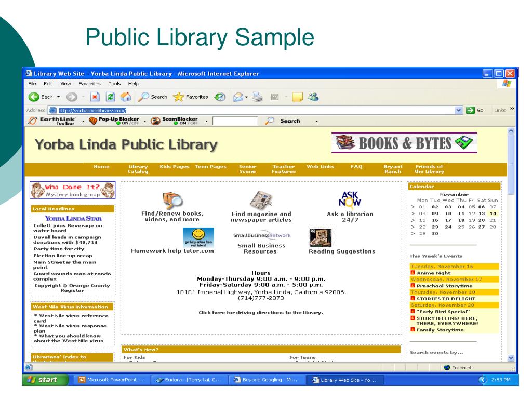Expand the ScamBlocker options arrow
This screenshot has width=532, height=399.
[206, 121]
